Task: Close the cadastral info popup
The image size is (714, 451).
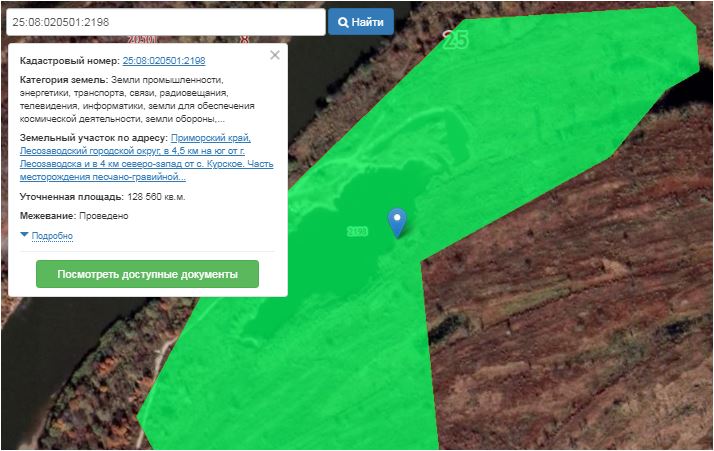Action: point(275,56)
